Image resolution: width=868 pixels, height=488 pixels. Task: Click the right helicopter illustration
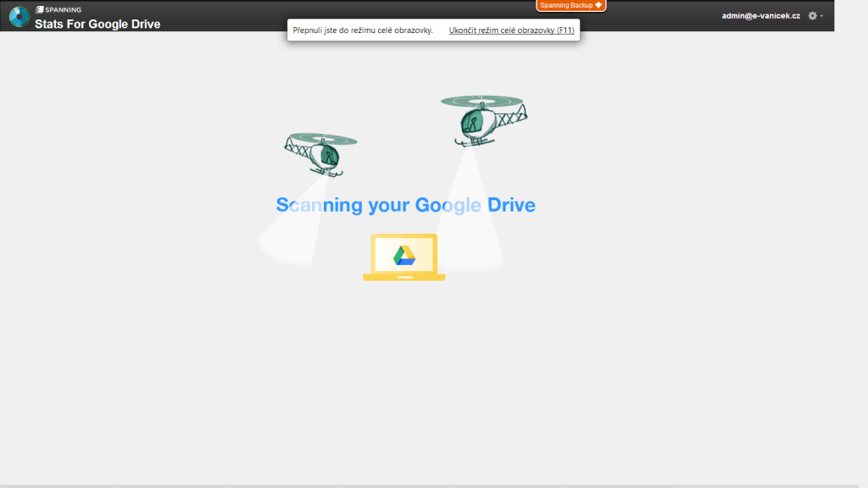click(483, 120)
